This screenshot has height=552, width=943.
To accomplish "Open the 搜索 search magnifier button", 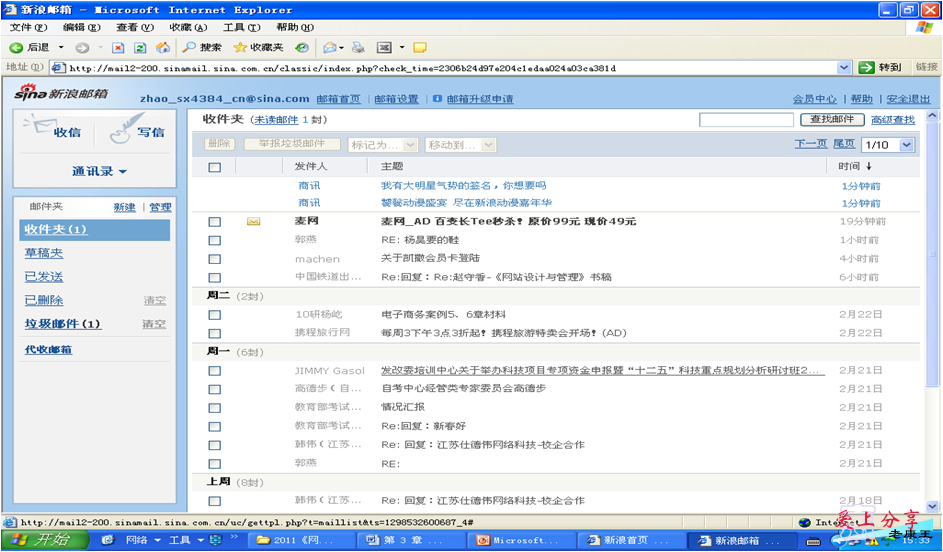I will coord(202,48).
